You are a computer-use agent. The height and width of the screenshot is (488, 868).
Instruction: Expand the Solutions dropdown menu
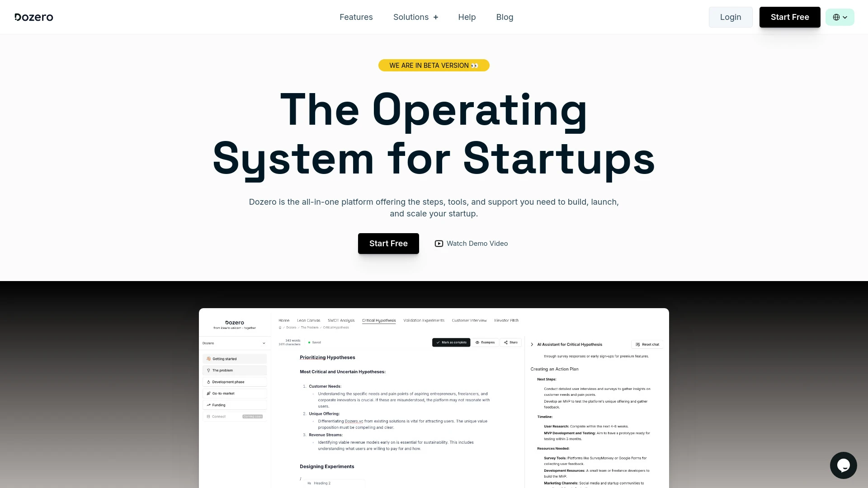(415, 17)
